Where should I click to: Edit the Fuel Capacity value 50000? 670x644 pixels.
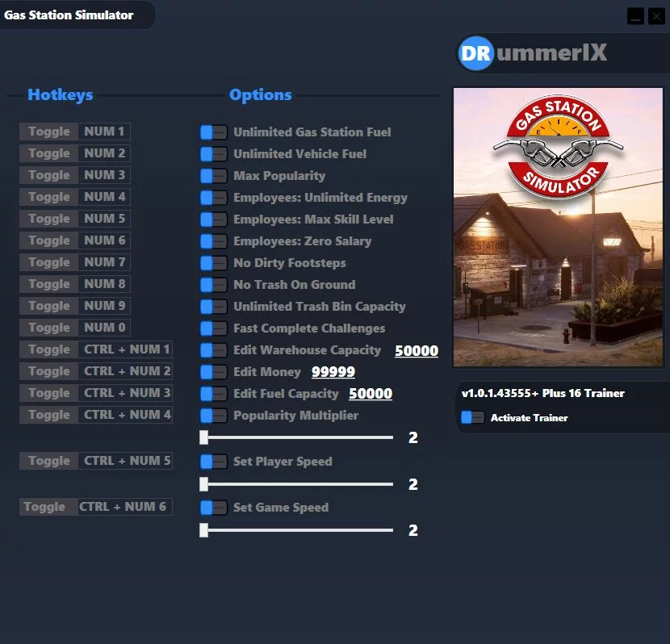click(371, 393)
